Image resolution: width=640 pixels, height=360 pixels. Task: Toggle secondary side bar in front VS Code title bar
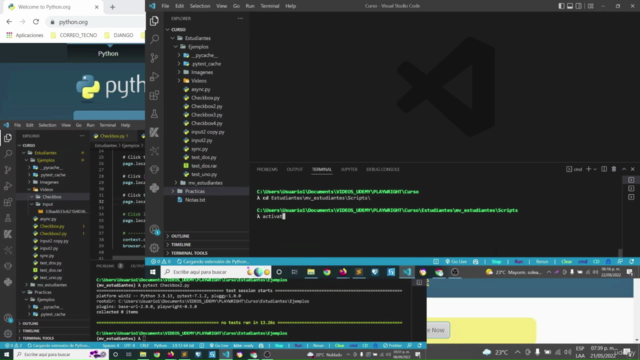pos(579,6)
